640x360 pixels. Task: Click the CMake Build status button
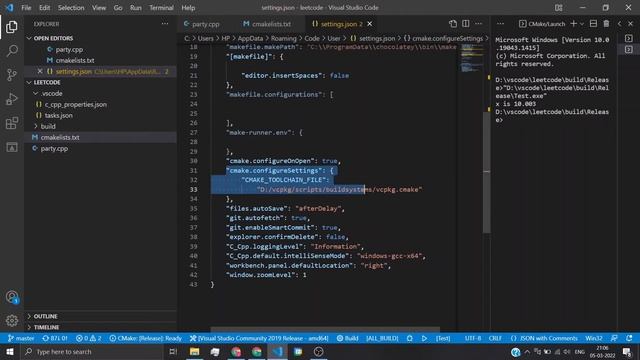pos(348,338)
